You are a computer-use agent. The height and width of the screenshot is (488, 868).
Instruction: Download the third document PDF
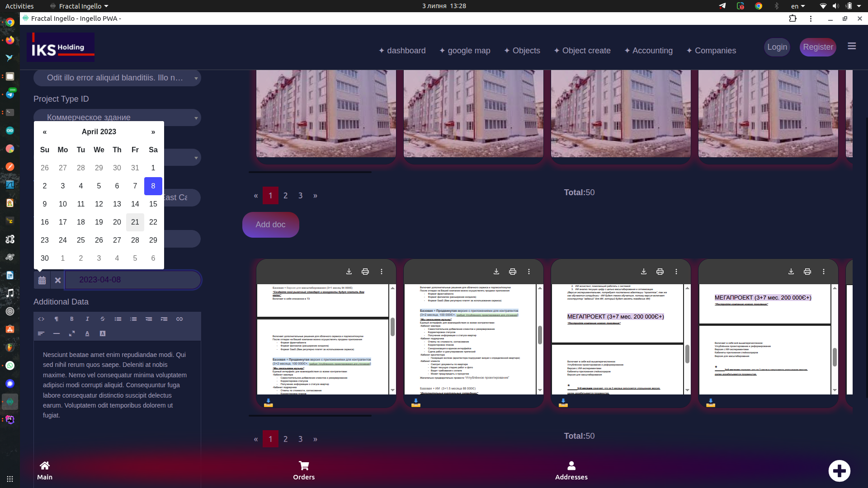coord(644,272)
